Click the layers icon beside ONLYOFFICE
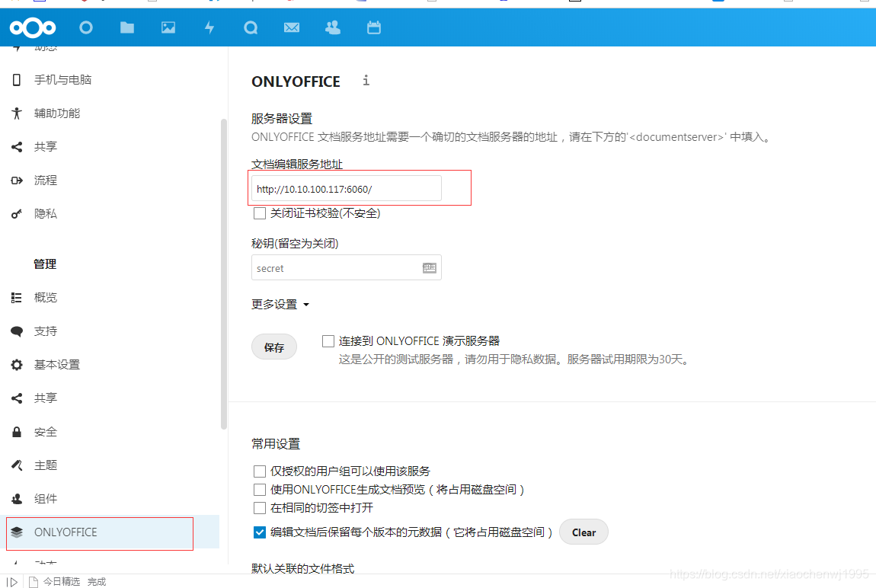Screen dimensions: 876x588 17,532
